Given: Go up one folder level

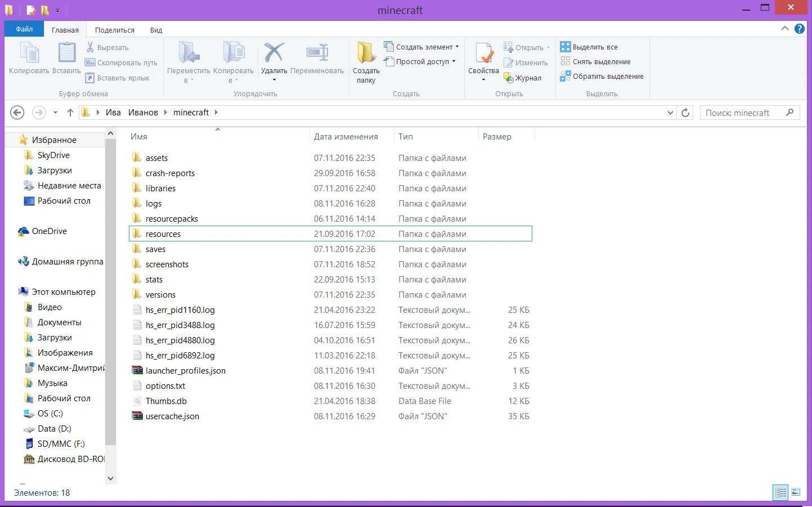Looking at the screenshot, I should 70,113.
